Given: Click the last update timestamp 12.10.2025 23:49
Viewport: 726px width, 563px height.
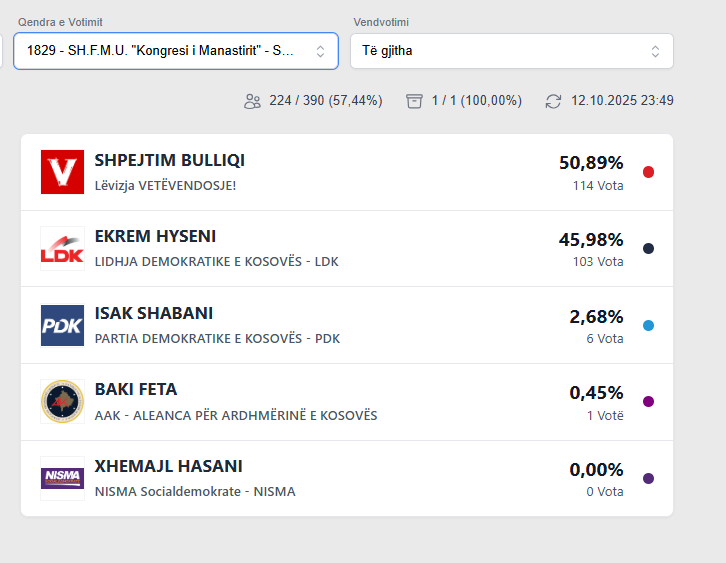Looking at the screenshot, I should (x=622, y=101).
